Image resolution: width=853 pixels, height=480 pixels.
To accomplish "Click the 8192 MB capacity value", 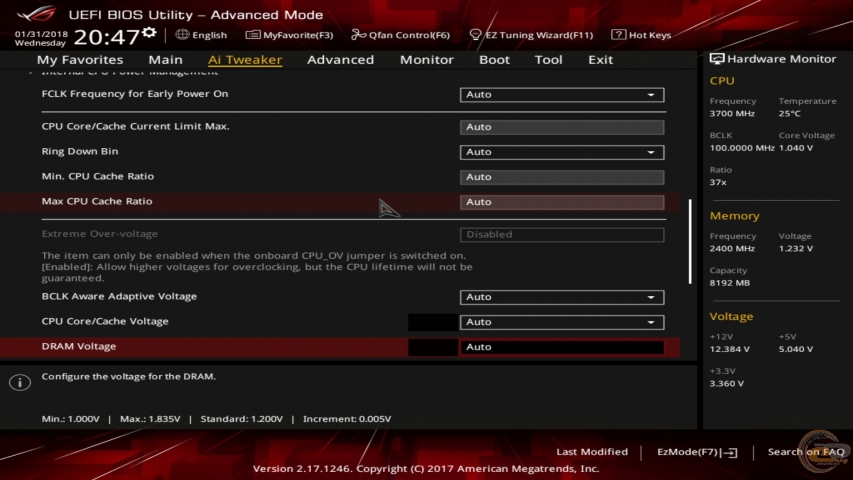I will pyautogui.click(x=730, y=283).
